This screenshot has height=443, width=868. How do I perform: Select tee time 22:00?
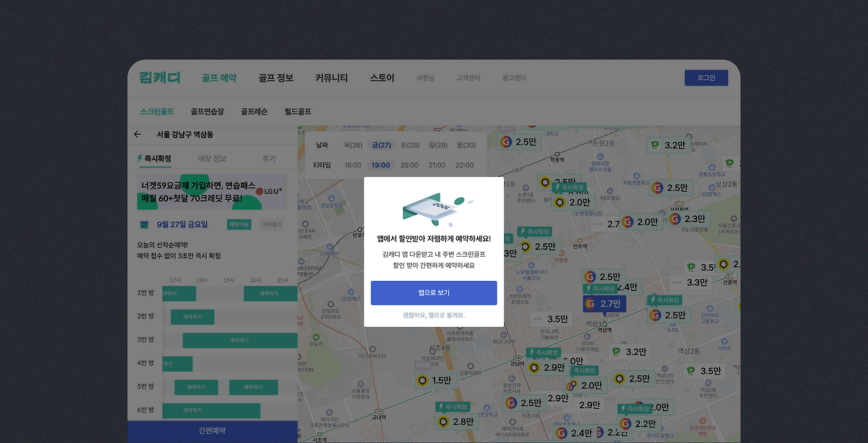pos(465,165)
